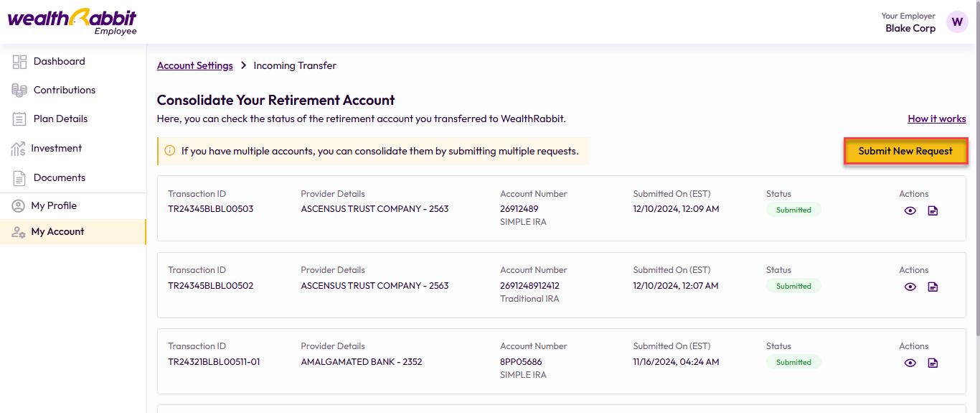The width and height of the screenshot is (980, 413).
Task: Click account number 26912489
Action: (x=519, y=209)
